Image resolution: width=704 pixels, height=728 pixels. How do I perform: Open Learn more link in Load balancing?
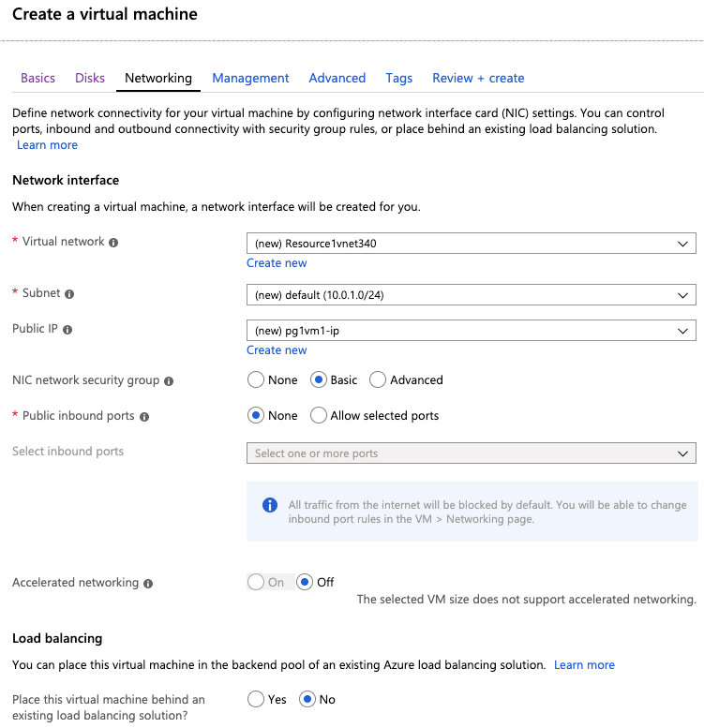pos(584,665)
